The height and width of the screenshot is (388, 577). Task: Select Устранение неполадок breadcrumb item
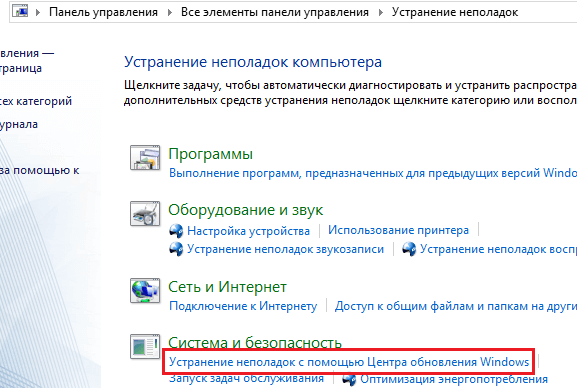(455, 12)
